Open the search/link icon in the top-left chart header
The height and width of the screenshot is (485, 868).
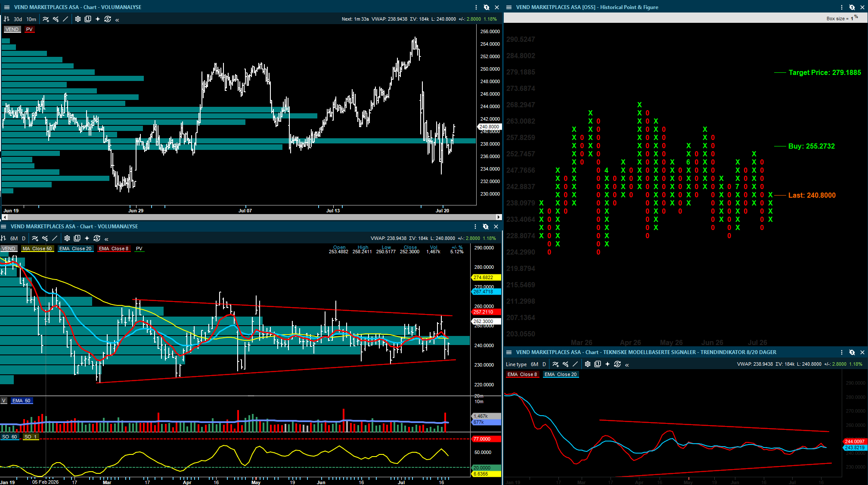click(487, 7)
